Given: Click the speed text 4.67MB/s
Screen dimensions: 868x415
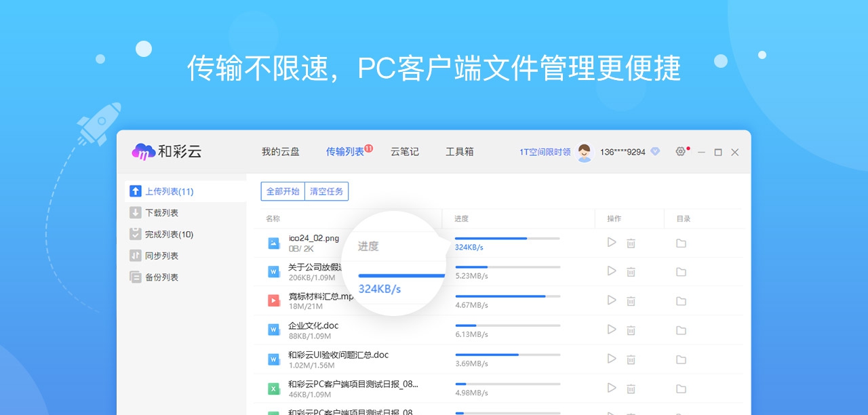Looking at the screenshot, I should click(471, 305).
